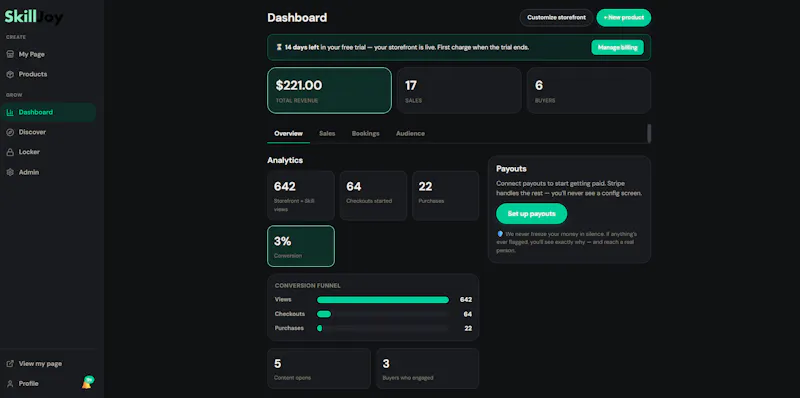Click the 3 Buyers who engaged card

pyautogui.click(x=428, y=368)
